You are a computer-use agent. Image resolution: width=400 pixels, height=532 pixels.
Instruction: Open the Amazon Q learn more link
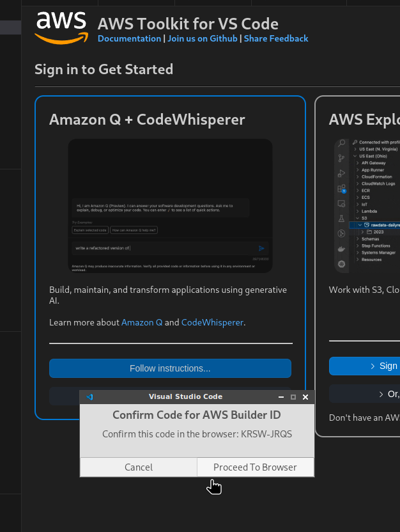[142, 322]
